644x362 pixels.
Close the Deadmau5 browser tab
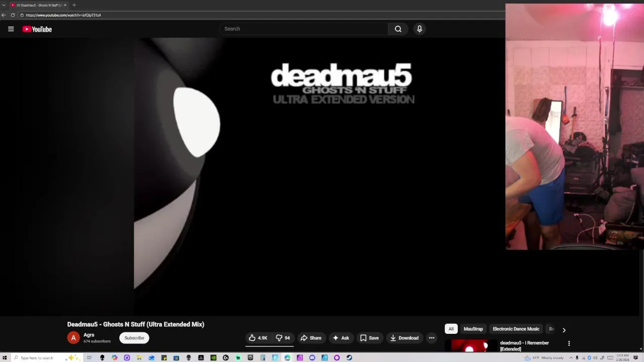pyautogui.click(x=65, y=5)
